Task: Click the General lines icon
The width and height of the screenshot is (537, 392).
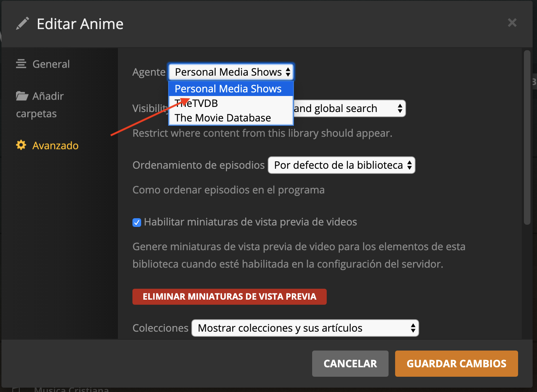Action: click(x=21, y=64)
